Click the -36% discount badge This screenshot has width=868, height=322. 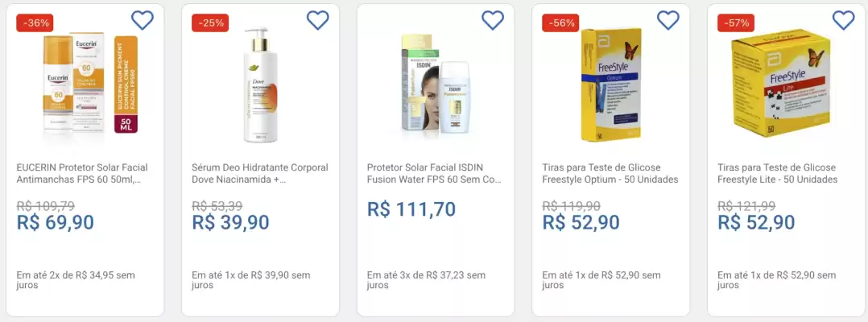pos(35,23)
